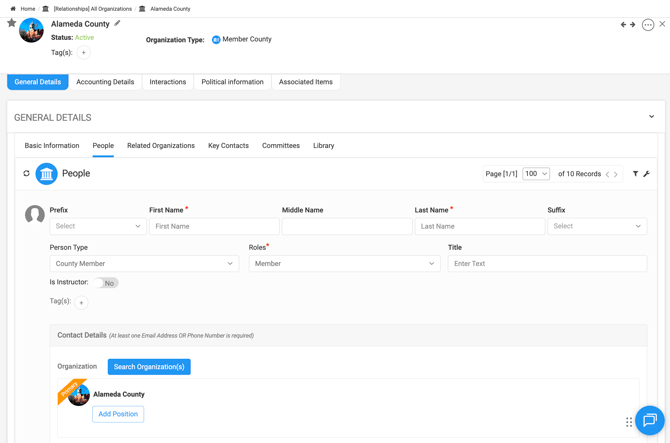This screenshot has width=670, height=443.
Task: Click the Page [1/1] indicator
Action: [x=501, y=174]
